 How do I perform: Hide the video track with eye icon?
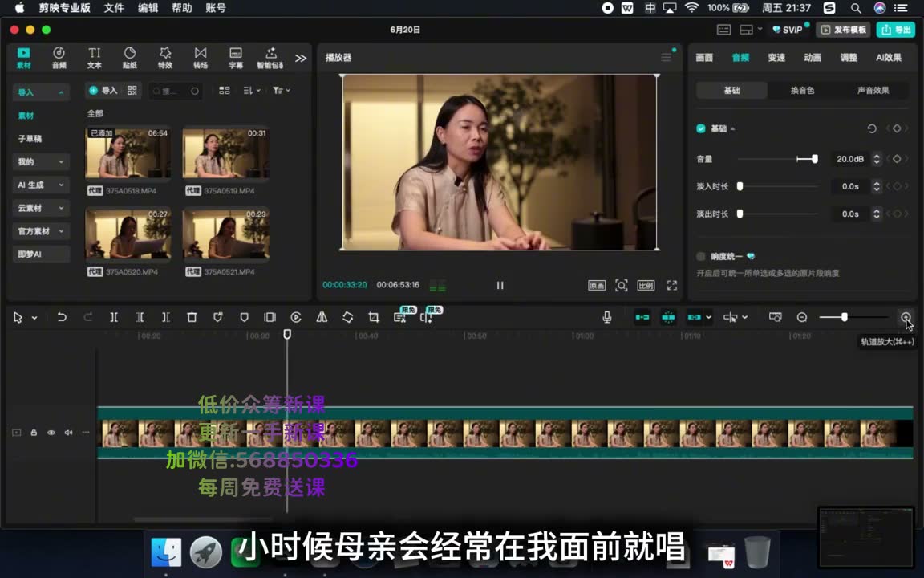[x=51, y=433]
